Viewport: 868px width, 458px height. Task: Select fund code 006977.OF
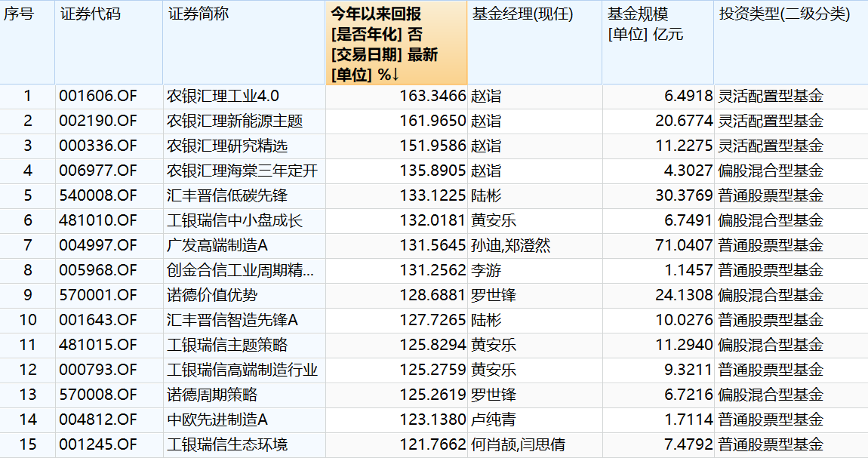[x=98, y=171]
